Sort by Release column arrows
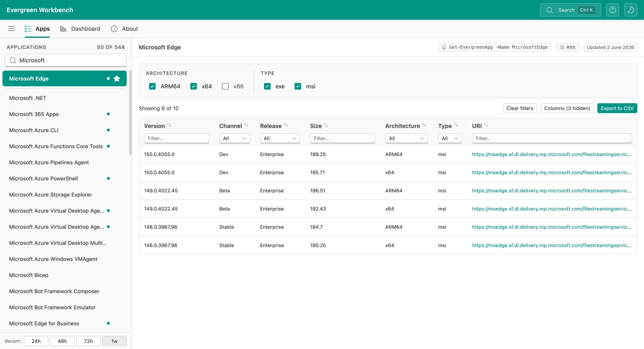The image size is (644, 349). click(x=286, y=125)
